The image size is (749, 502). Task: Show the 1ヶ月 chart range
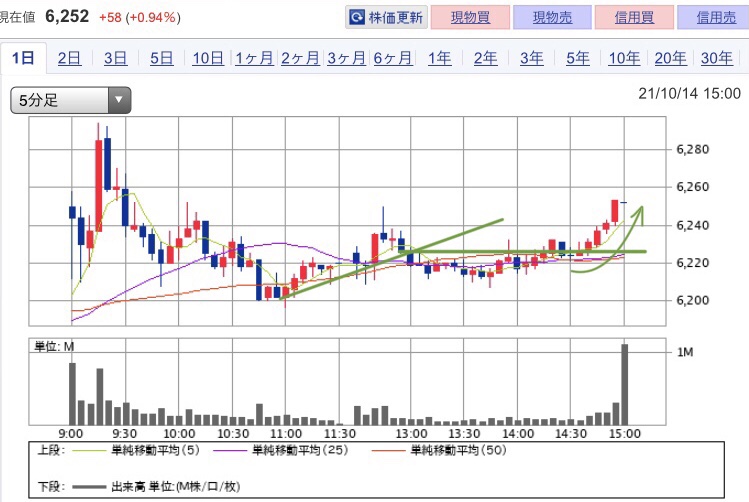click(x=254, y=58)
